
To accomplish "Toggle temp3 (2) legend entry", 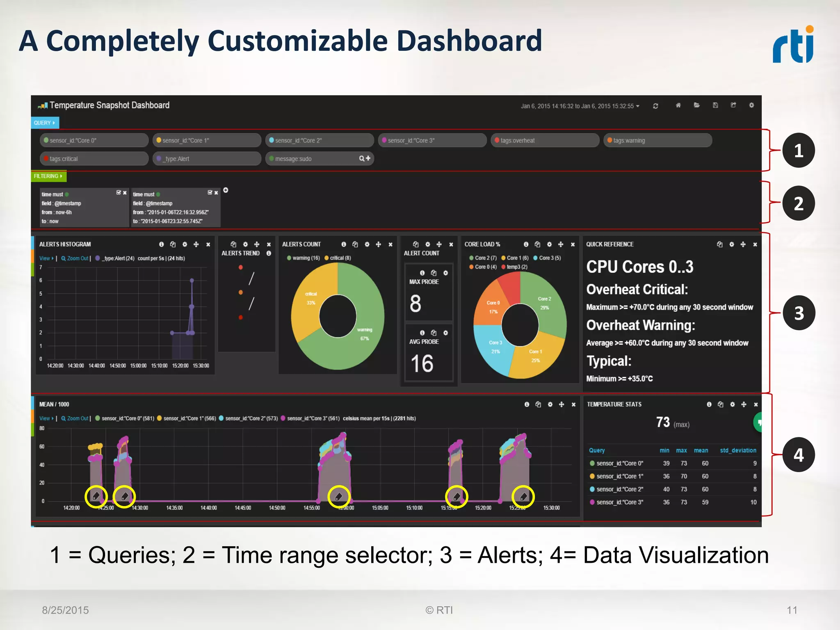I will (x=514, y=267).
